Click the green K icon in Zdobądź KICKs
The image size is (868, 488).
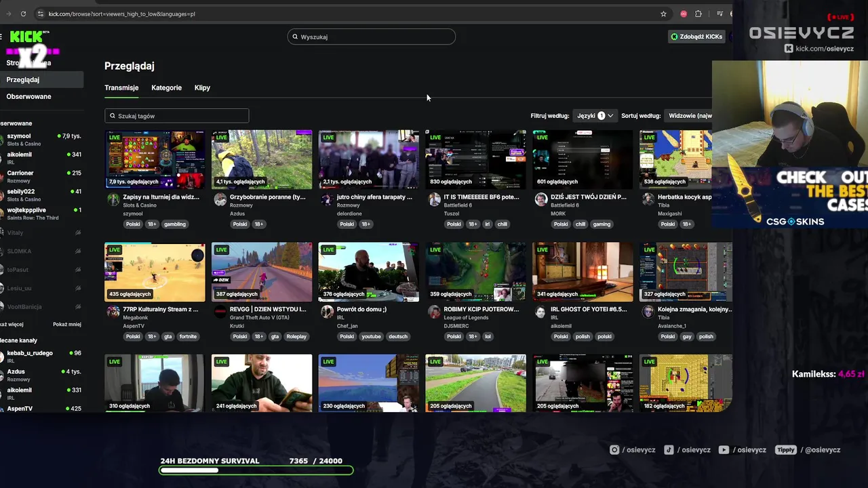tap(674, 37)
